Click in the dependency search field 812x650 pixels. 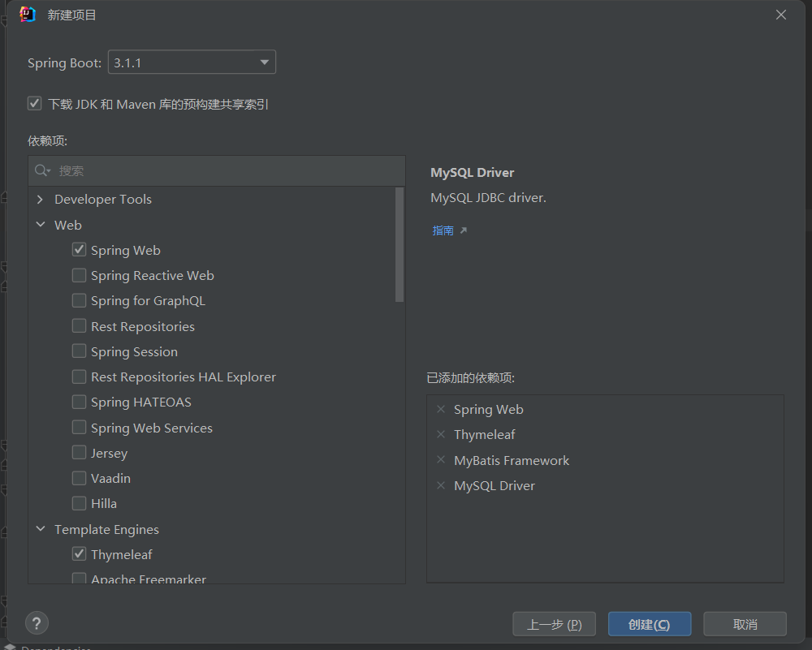pos(227,170)
